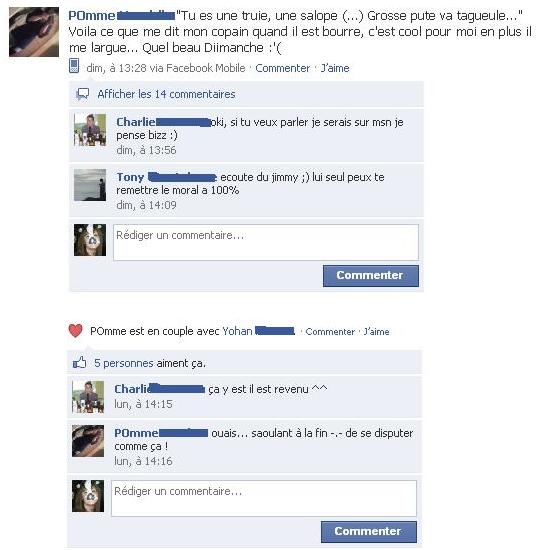Submit with the upper Commenter button

(x=371, y=276)
